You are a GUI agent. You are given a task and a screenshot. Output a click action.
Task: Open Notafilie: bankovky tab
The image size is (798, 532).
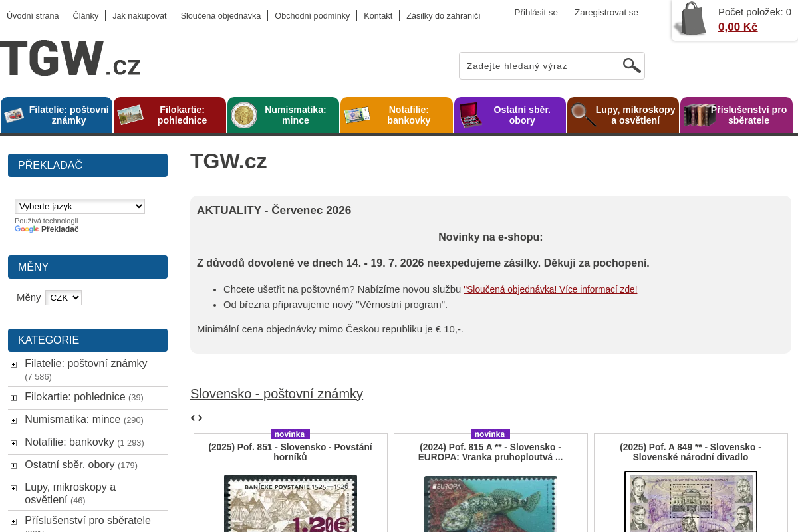pyautogui.click(x=396, y=115)
